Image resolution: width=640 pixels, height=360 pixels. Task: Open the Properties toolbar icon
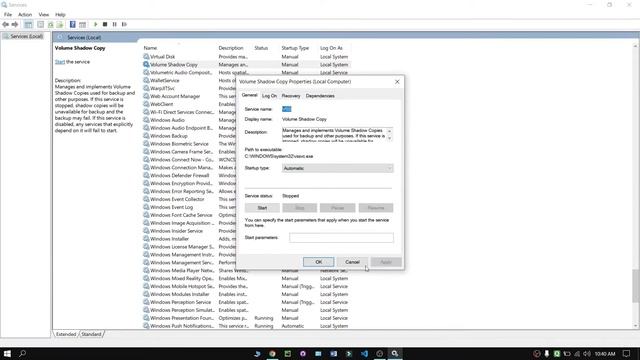point(40,24)
